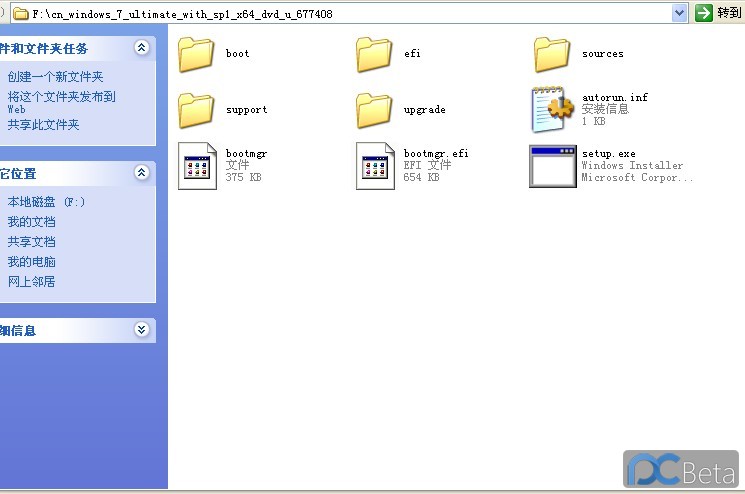Select the bootmgr file icon

coord(197,166)
